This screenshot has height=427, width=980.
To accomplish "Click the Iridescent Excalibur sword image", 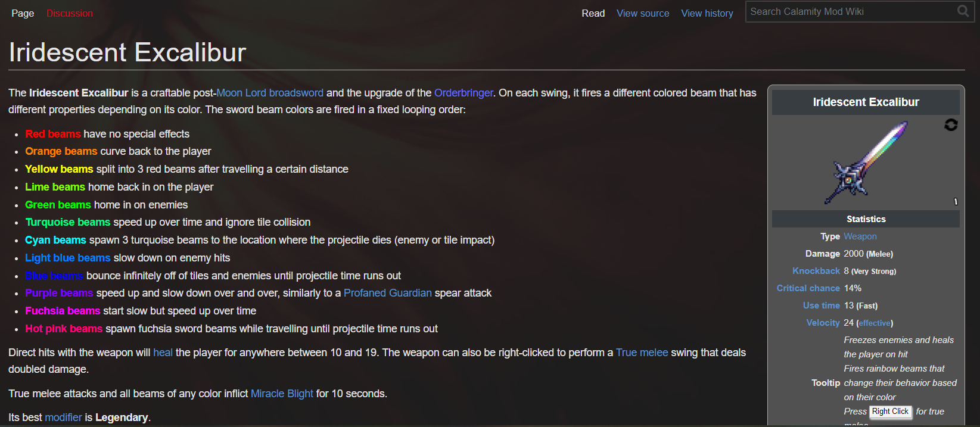I will 866,163.
